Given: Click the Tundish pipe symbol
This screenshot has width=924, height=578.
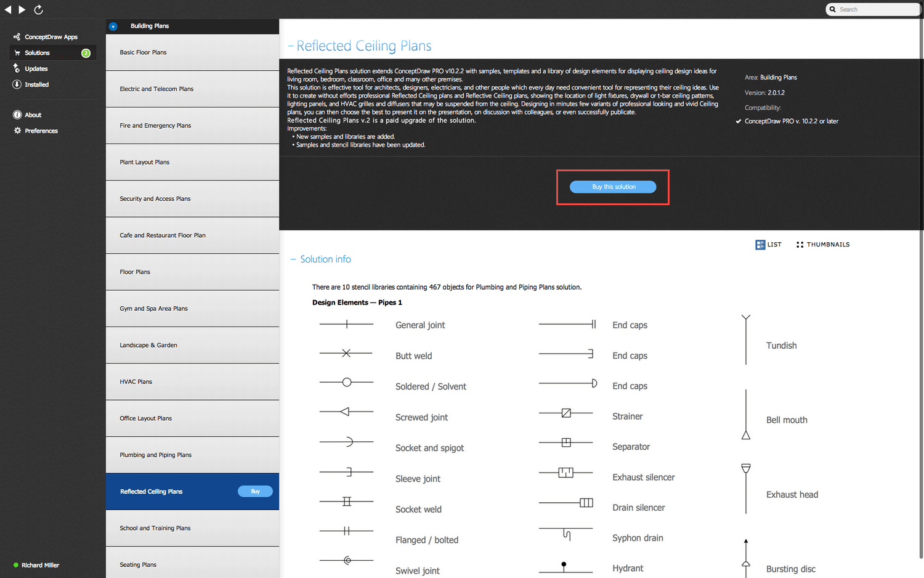Looking at the screenshot, I should click(x=746, y=340).
